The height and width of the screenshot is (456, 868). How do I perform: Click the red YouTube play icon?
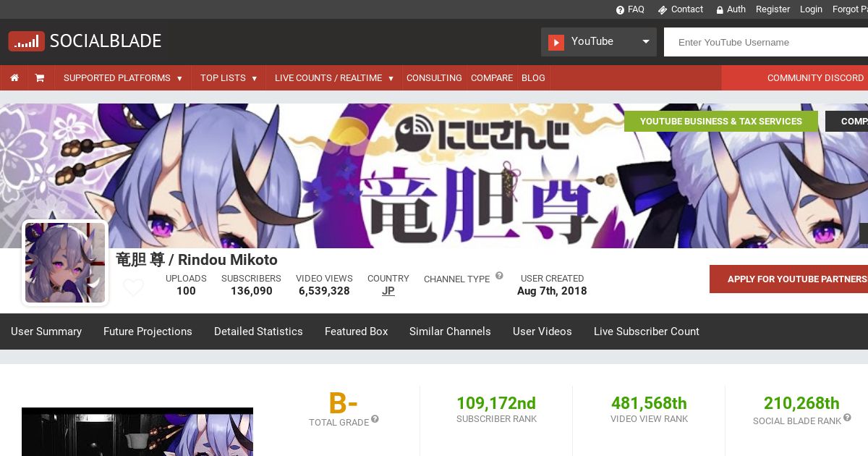coord(556,42)
